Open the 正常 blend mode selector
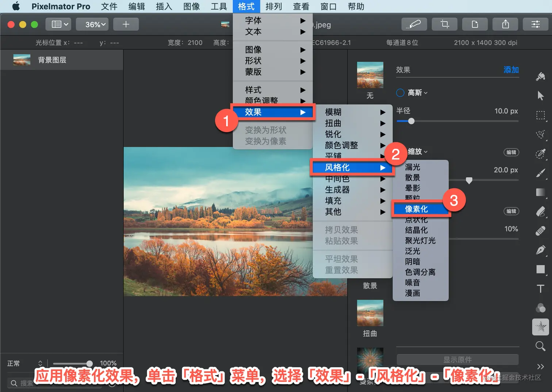The width and height of the screenshot is (552, 392). pos(25,363)
